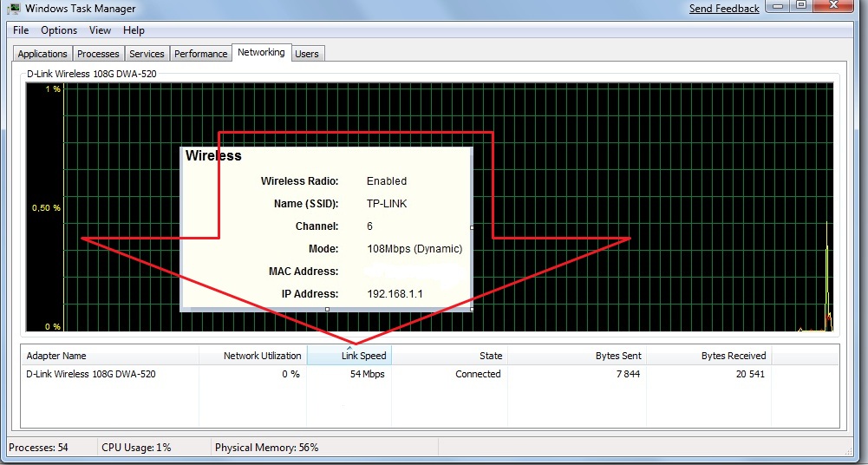
Task: Select the D-Link Wireless 108G DWA-520 adapter row
Action: (429, 374)
